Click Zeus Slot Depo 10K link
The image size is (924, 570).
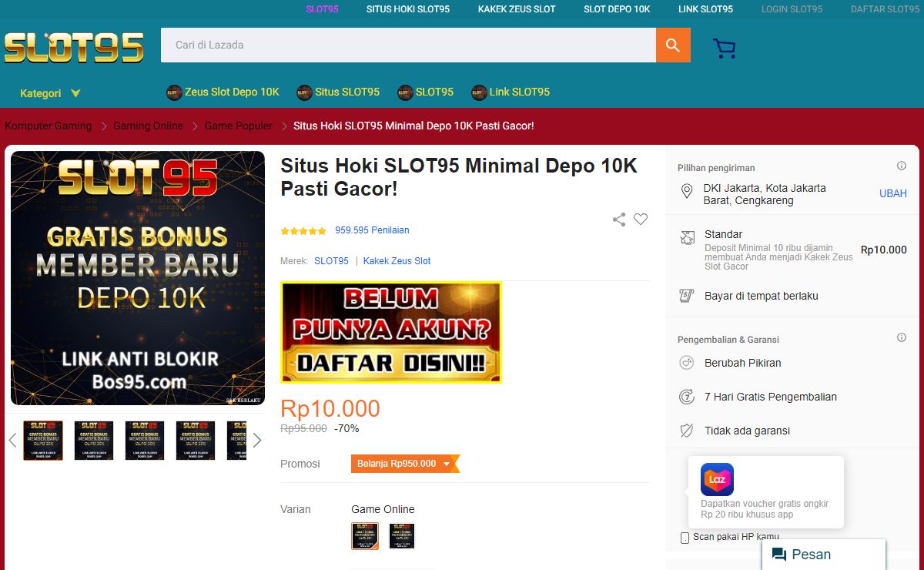[x=232, y=92]
